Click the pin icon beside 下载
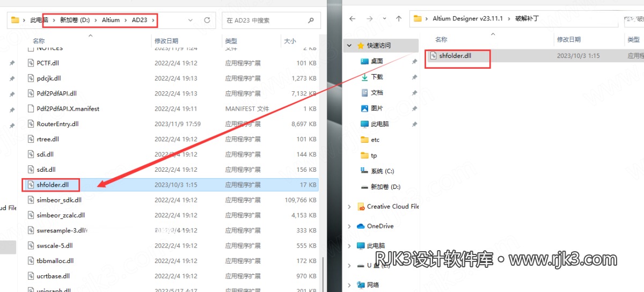Viewport: 644px width, 292px height. [x=414, y=77]
